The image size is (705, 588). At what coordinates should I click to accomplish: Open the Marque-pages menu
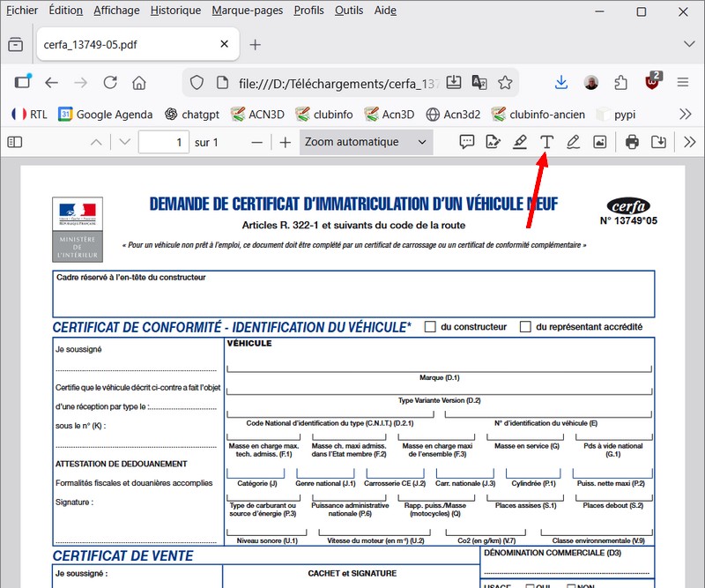(248, 11)
